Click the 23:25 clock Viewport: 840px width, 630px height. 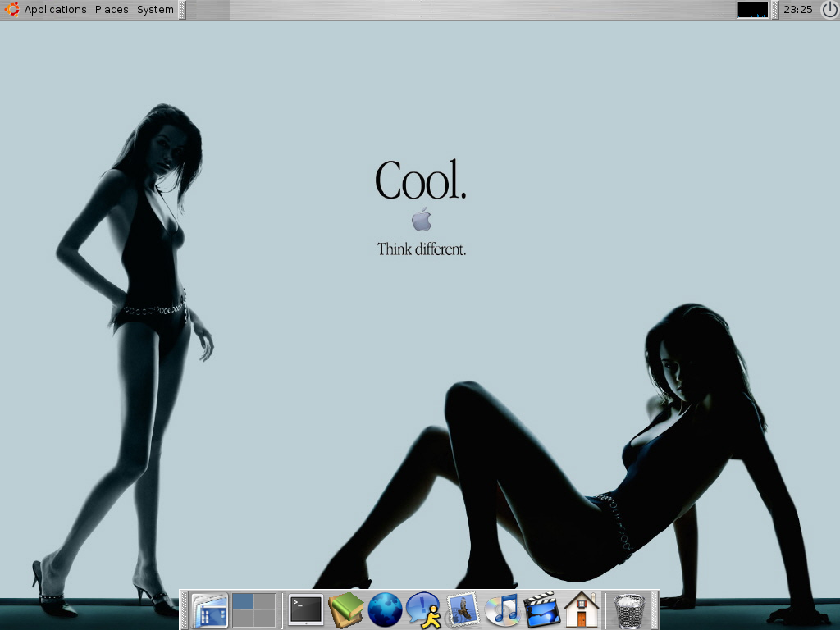point(797,10)
